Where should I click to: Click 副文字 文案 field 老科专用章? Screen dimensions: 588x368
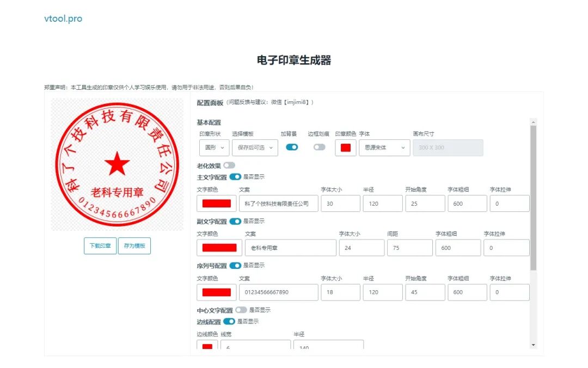[x=291, y=248]
